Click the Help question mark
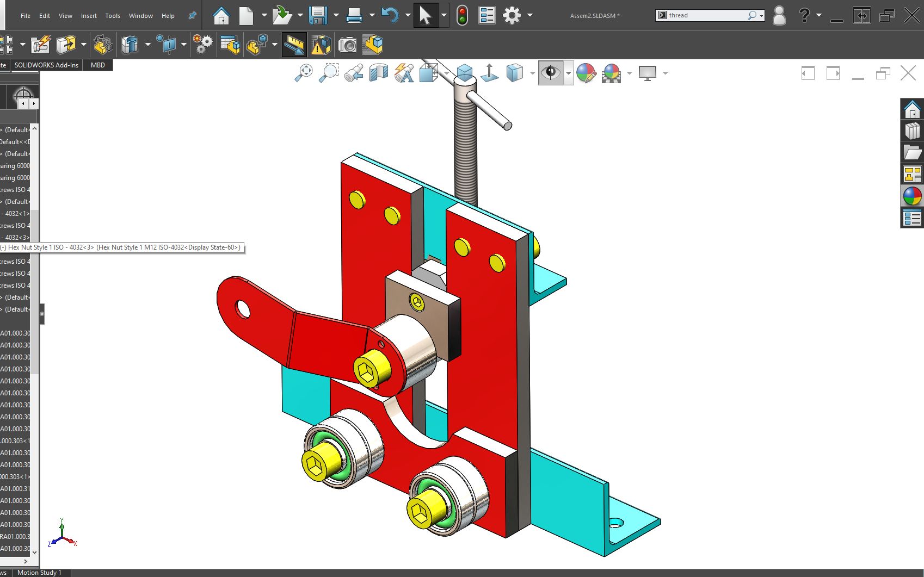The height and width of the screenshot is (577, 924). pyautogui.click(x=804, y=16)
